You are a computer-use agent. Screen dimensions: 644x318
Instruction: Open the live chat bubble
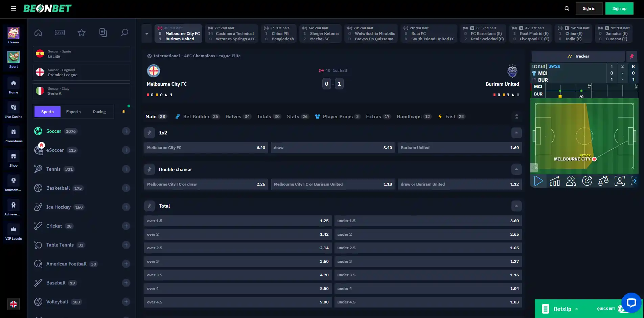point(631,302)
